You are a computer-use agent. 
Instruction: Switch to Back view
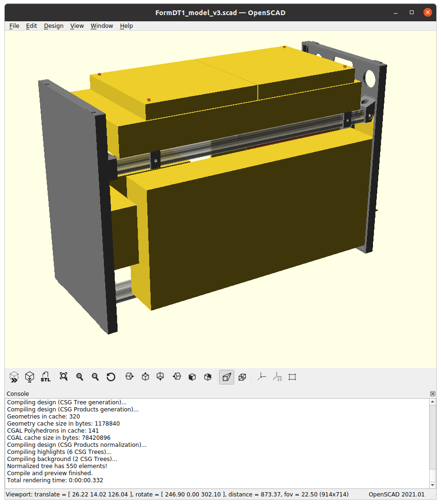(208, 377)
